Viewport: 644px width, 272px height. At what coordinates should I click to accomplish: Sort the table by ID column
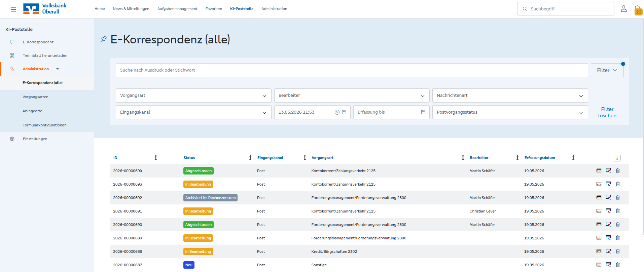[156, 158]
